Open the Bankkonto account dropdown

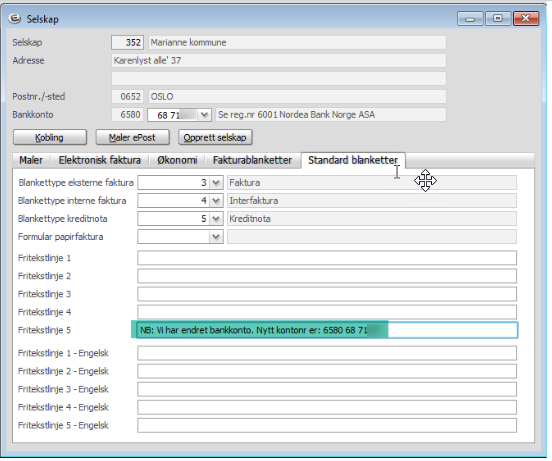pos(204,115)
